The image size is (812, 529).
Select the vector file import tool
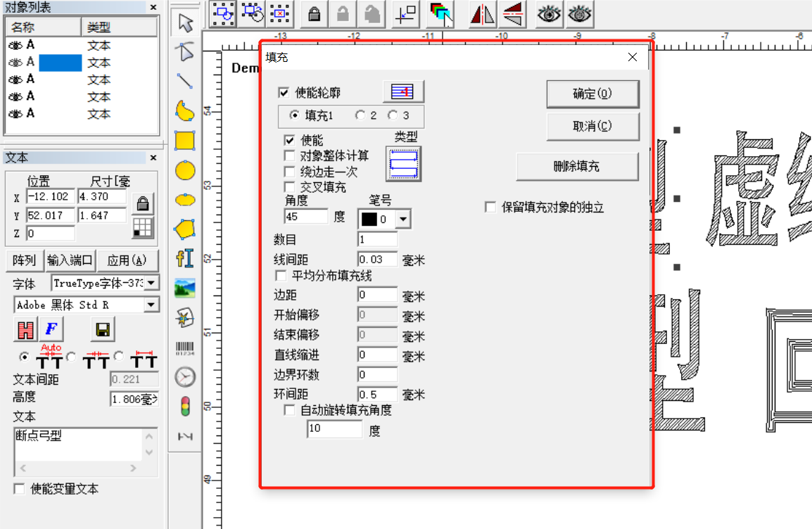185,317
